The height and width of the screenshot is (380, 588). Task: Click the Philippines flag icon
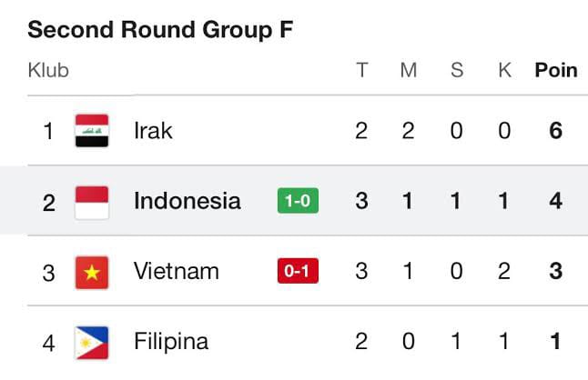(92, 342)
